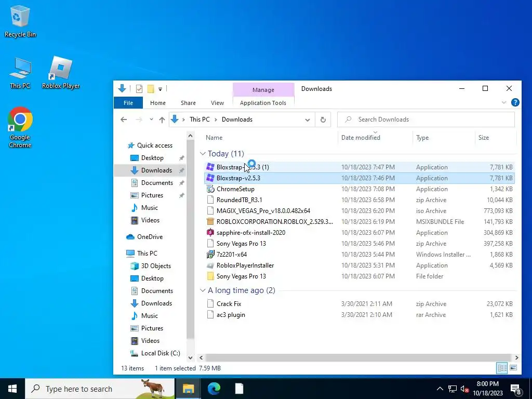
Task: Open OneDrive in the navigation pane
Action: [150, 237]
